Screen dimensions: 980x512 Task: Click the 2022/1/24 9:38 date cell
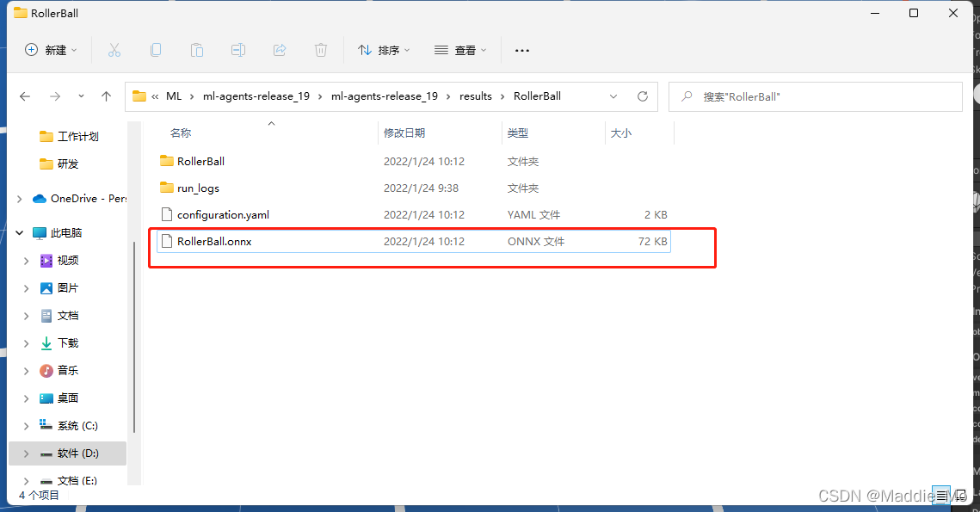click(422, 188)
